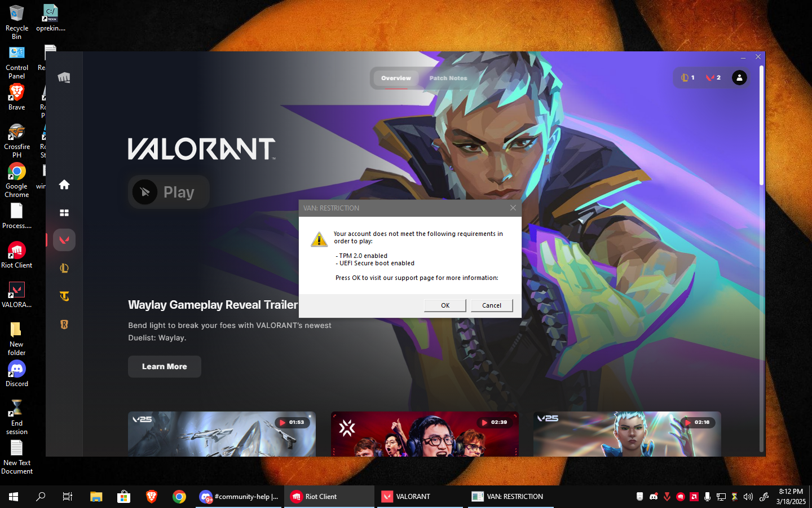Screen dimensions: 812x508
Task: Select the Riot Client desktop shortcut
Action: pyautogui.click(x=17, y=255)
